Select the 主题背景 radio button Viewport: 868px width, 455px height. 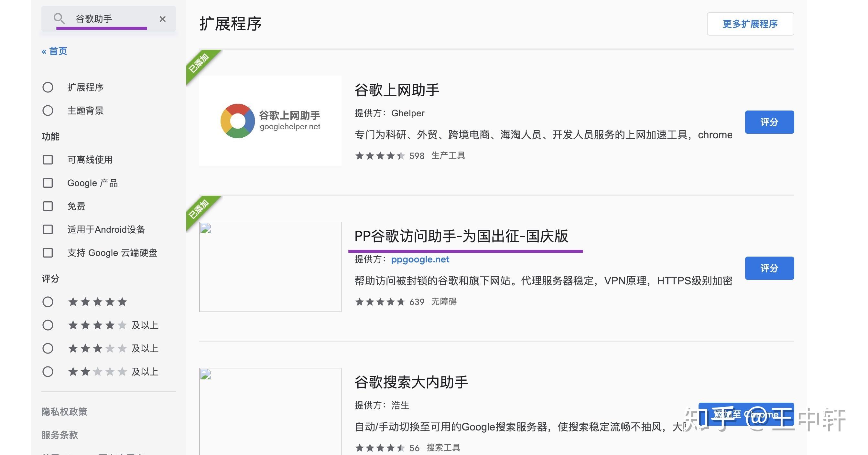pos(48,111)
